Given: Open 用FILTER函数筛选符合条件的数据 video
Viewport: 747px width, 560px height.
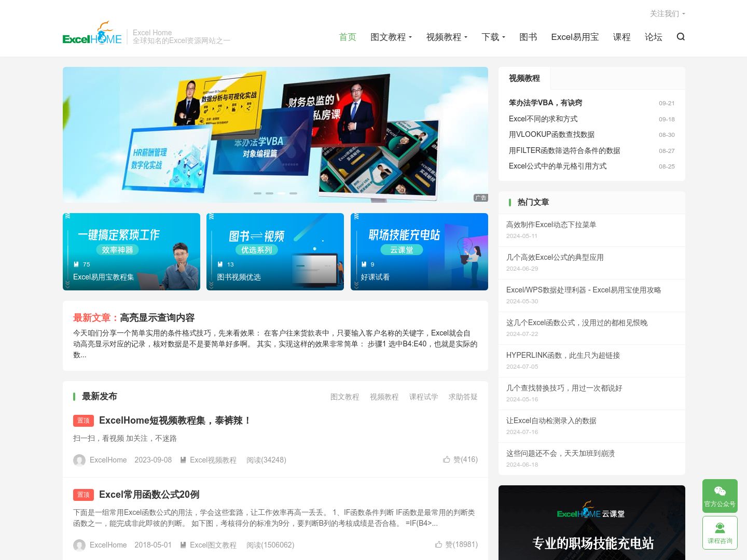Looking at the screenshot, I should coord(564,150).
